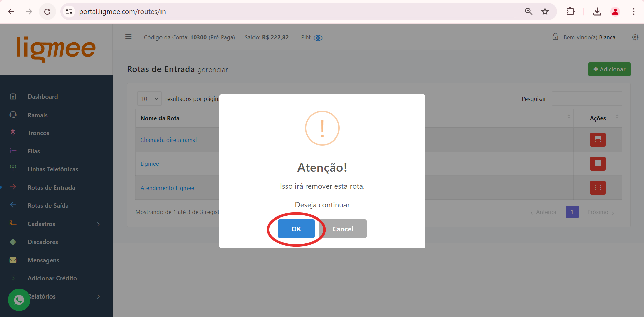The width and height of the screenshot is (644, 317).
Task: Open the settings gear icon
Action: [635, 37]
